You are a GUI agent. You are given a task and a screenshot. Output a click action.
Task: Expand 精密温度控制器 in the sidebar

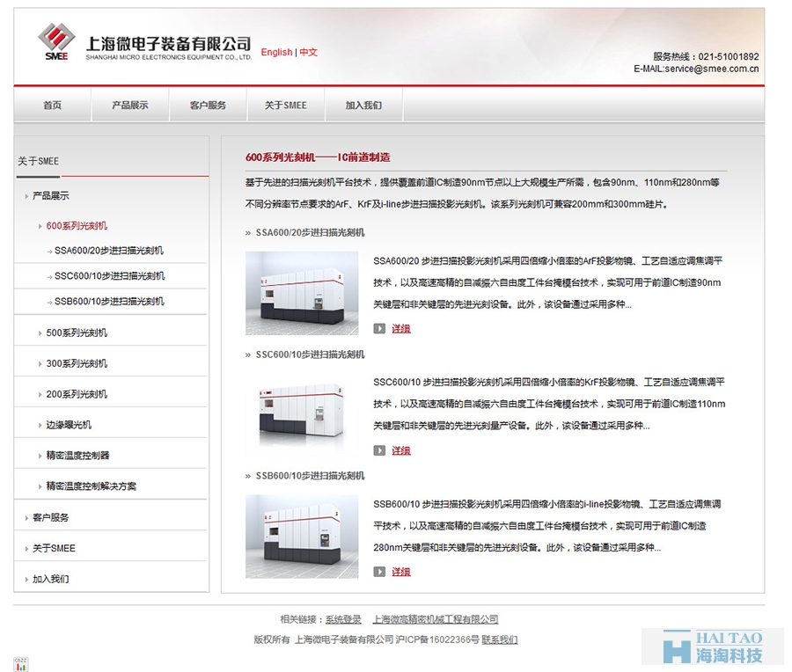[77, 456]
